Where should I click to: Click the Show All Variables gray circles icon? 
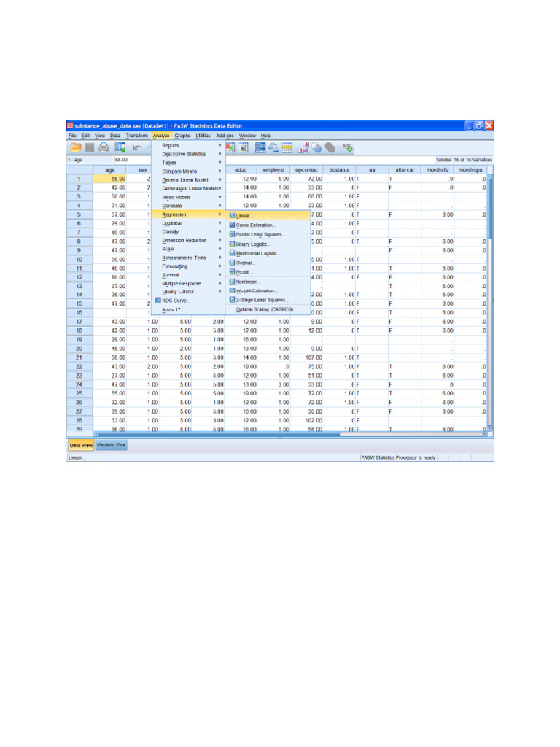(x=330, y=147)
